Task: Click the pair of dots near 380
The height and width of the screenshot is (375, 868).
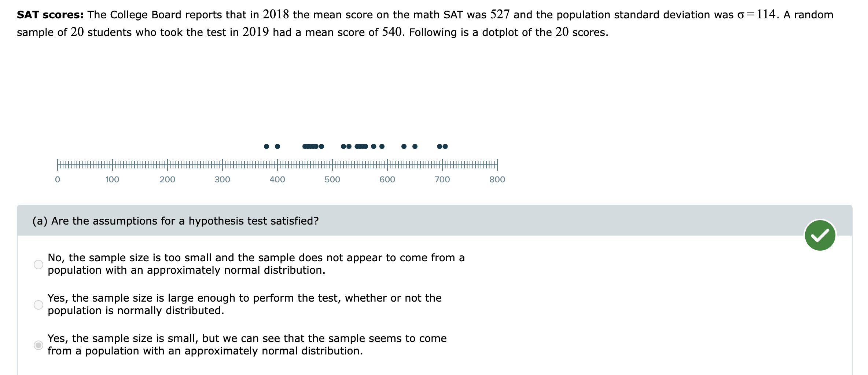Action: click(x=271, y=146)
